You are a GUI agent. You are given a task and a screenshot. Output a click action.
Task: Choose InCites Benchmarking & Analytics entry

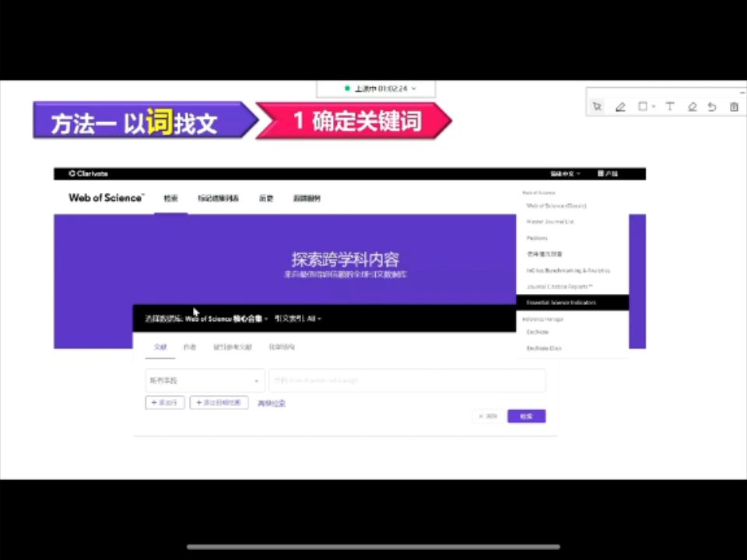[x=568, y=271]
